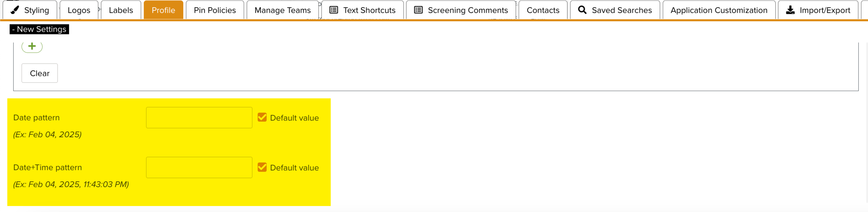The image size is (868, 212).
Task: Collapse the New Settings section
Action: [x=39, y=29]
